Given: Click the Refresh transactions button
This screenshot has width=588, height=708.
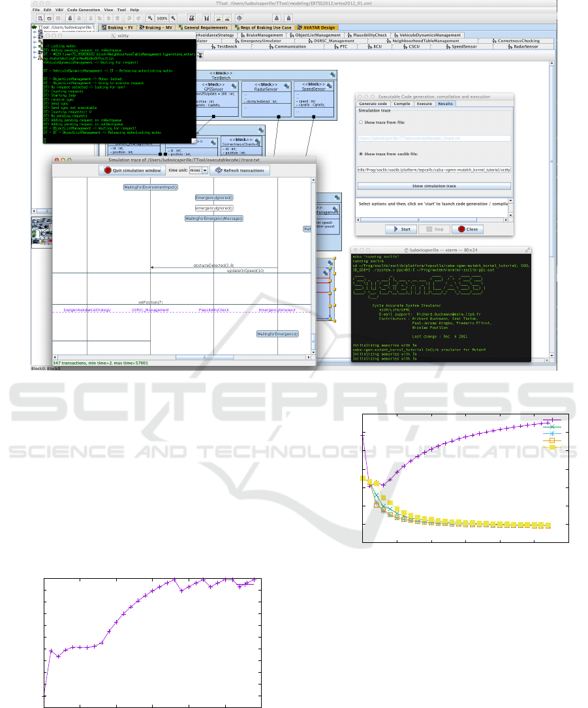Looking at the screenshot, I should tap(240, 170).
